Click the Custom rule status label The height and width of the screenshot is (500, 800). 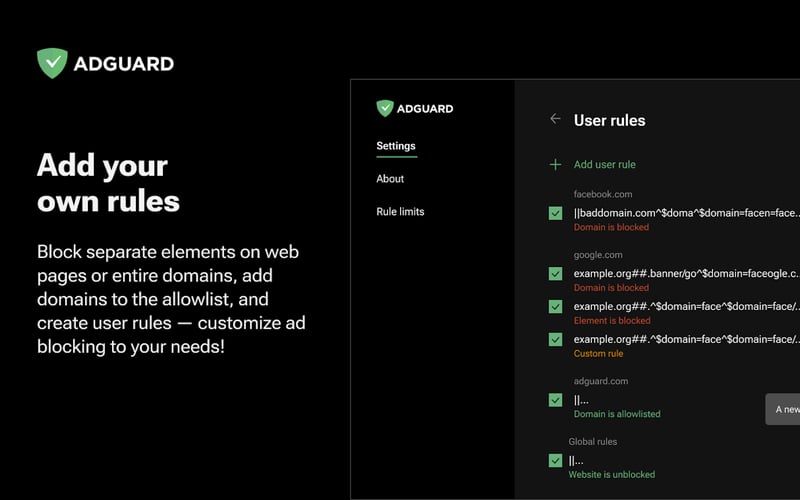pyautogui.click(x=598, y=353)
